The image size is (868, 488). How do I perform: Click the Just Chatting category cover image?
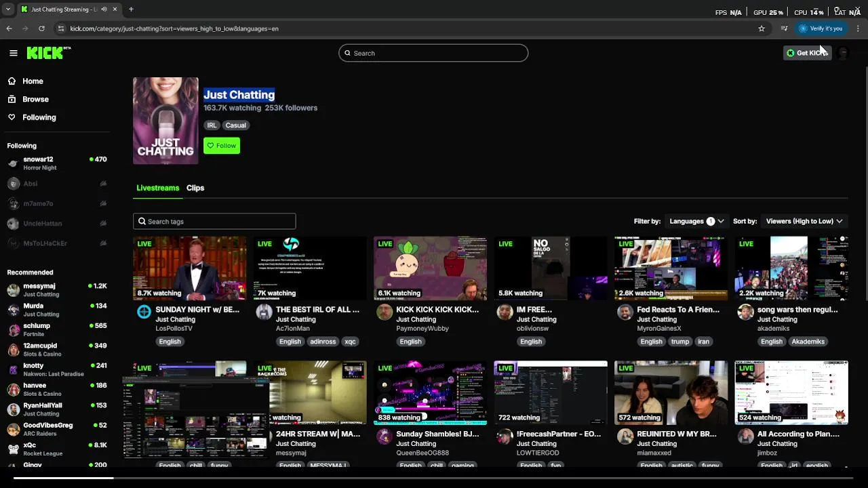pyautogui.click(x=165, y=121)
